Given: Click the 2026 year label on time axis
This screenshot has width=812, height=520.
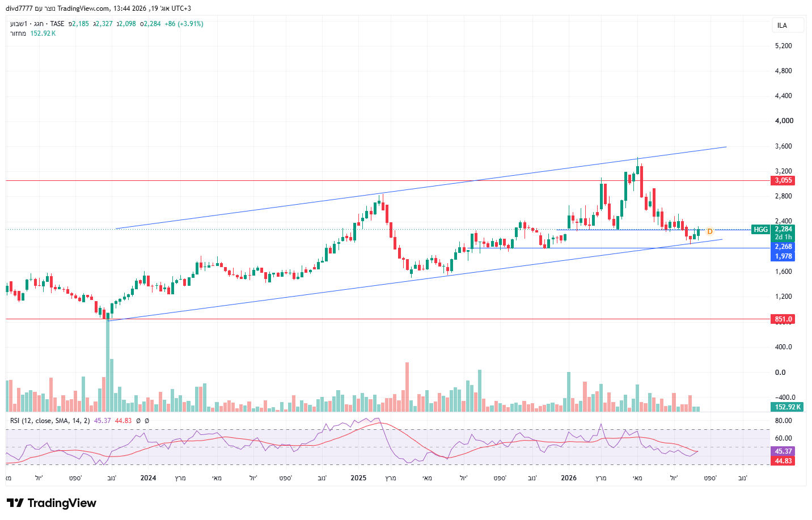Looking at the screenshot, I should pyautogui.click(x=569, y=478).
